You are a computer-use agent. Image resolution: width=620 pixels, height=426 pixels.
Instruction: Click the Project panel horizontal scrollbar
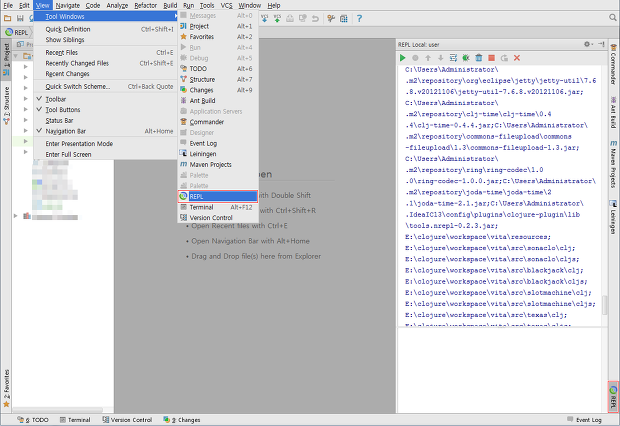[x=58, y=410]
